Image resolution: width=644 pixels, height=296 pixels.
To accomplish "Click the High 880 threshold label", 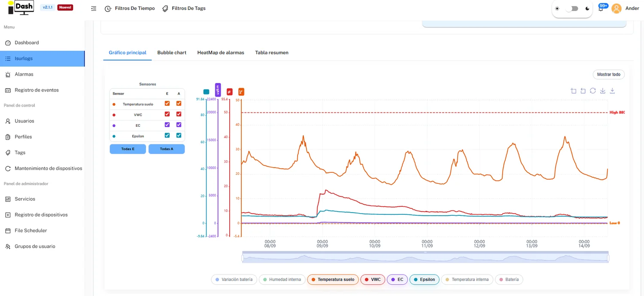I will 617,113.
